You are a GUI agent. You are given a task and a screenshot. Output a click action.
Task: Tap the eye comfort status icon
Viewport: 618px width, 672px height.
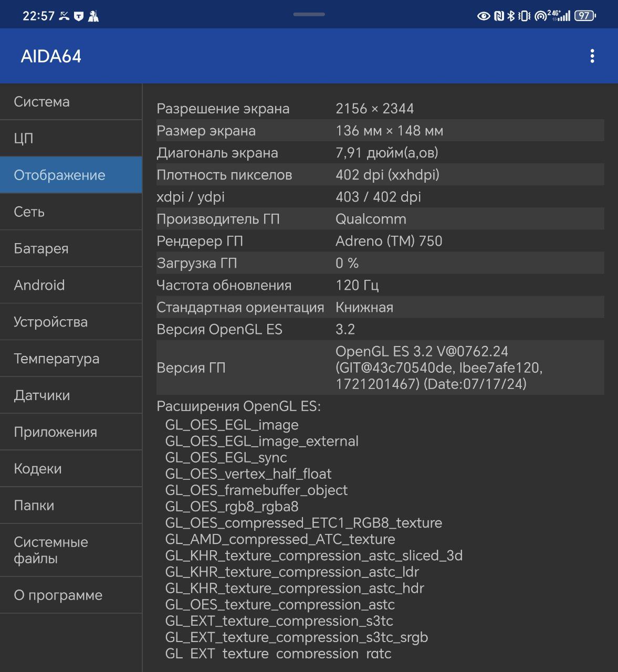point(484,16)
